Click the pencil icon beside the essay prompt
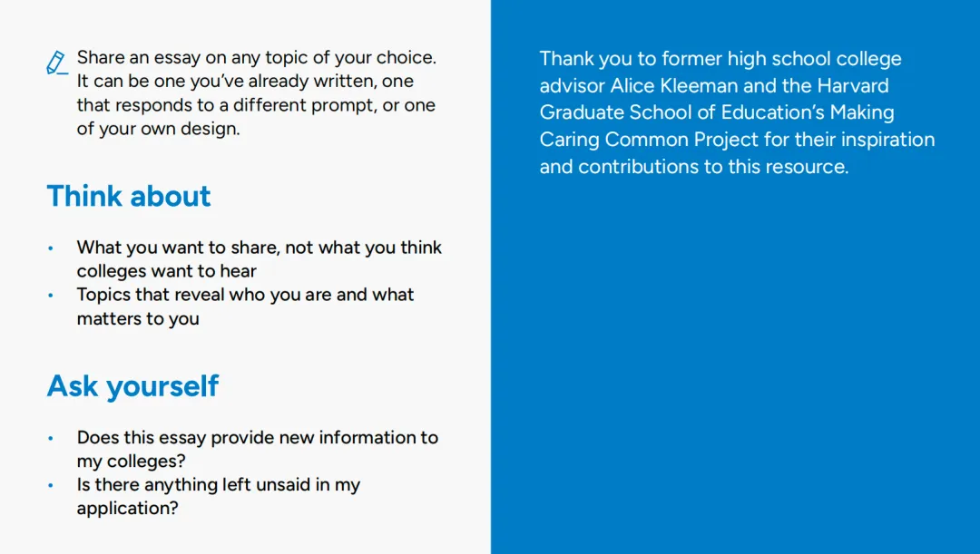The height and width of the screenshot is (554, 980). pyautogui.click(x=56, y=63)
